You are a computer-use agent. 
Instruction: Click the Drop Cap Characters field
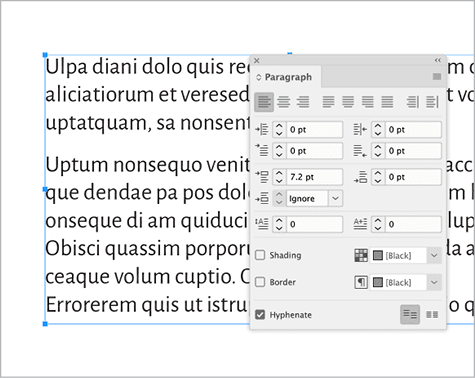coord(413,224)
